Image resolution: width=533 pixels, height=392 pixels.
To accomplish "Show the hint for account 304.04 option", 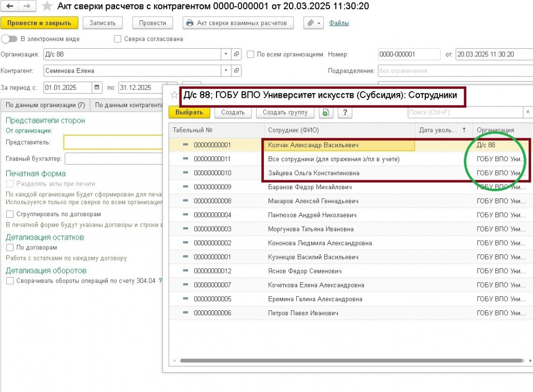I will [x=160, y=281].
